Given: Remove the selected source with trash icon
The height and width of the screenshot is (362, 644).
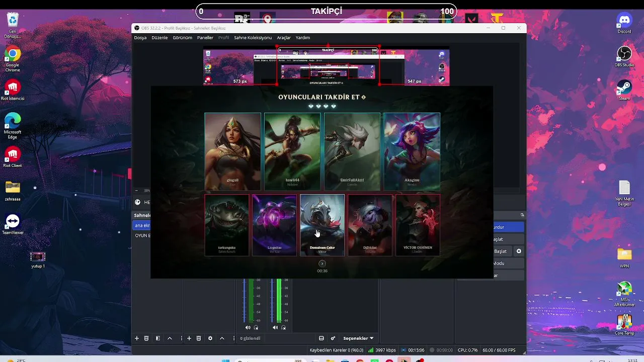Looking at the screenshot, I should (199, 338).
